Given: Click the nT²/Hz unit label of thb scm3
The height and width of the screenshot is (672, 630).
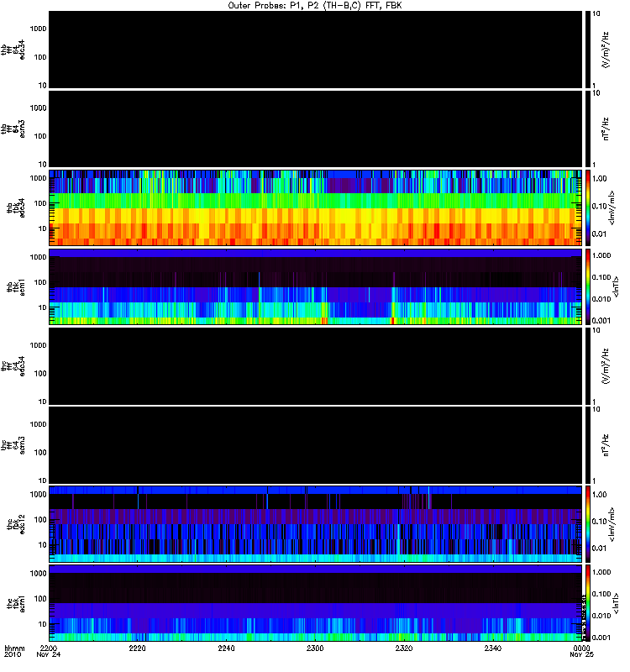Looking at the screenshot, I should (606, 129).
